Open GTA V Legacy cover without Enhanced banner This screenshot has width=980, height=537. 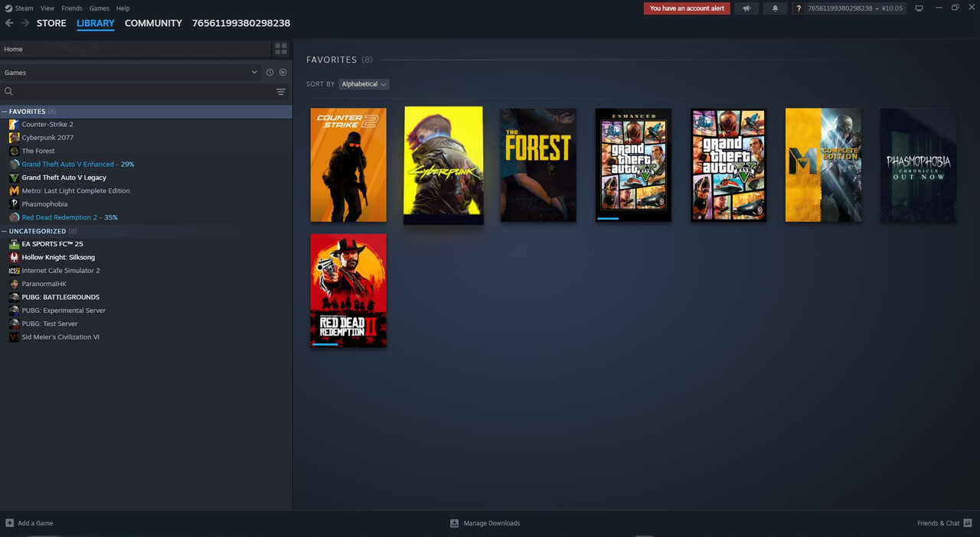(728, 165)
